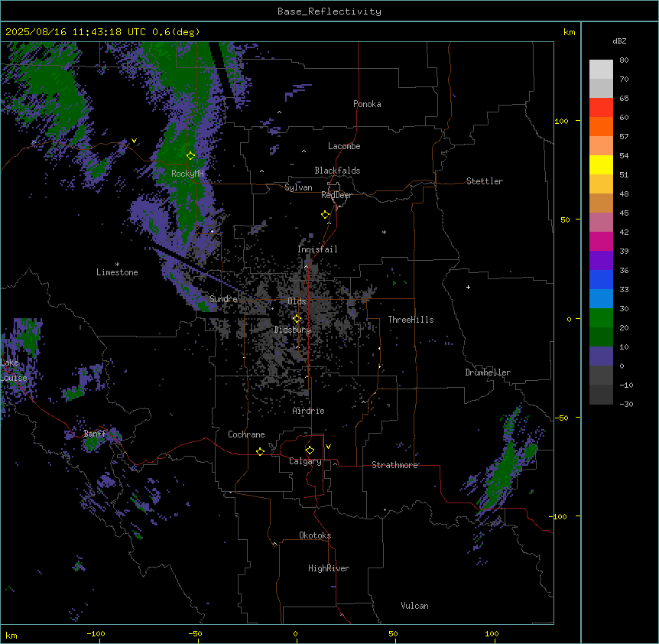This screenshot has width=659, height=644.
Task: Click the RockyMH label
Action: tap(187, 174)
